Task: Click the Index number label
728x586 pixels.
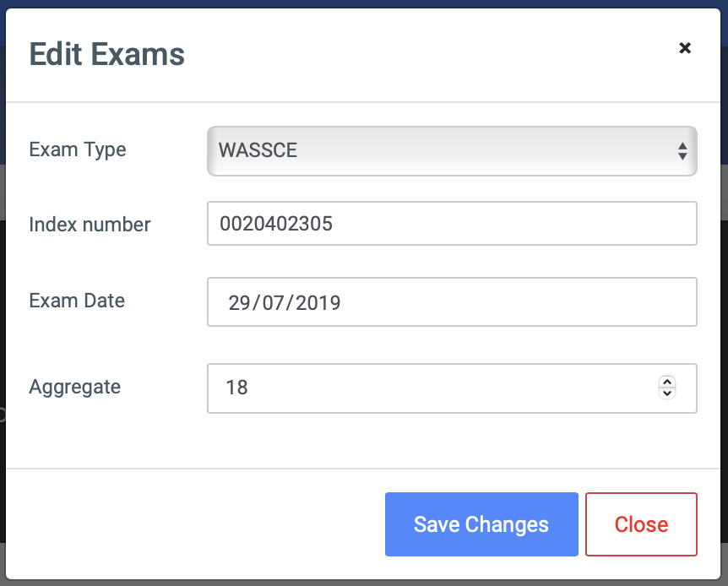Action: coord(90,225)
